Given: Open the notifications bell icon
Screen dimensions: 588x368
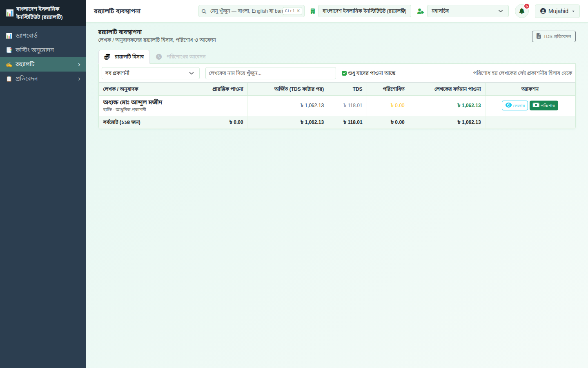Looking at the screenshot, I should click(x=521, y=11).
